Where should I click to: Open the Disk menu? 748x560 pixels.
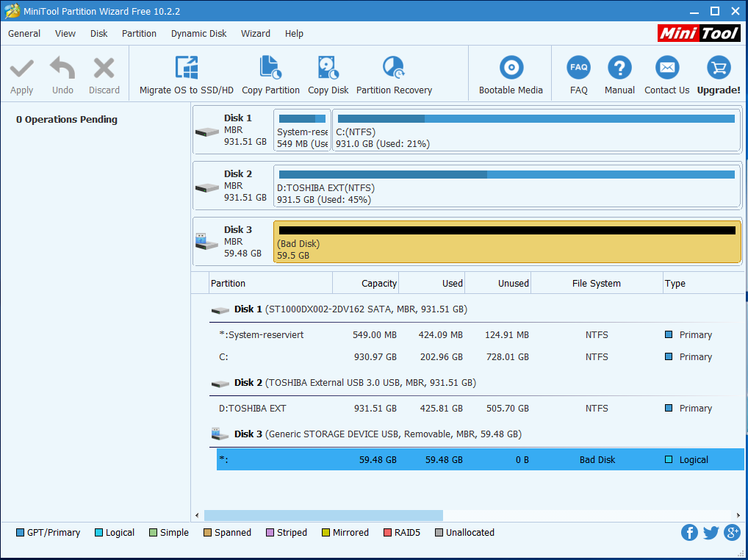pos(98,33)
